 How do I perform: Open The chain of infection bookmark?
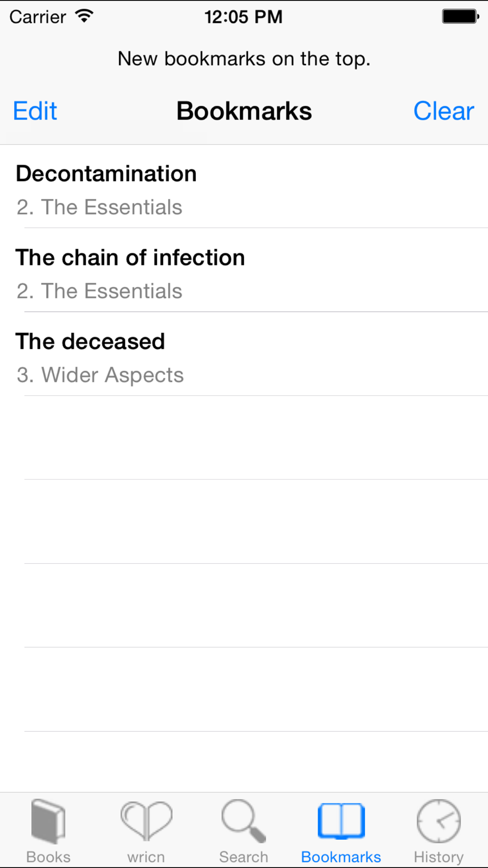244,270
